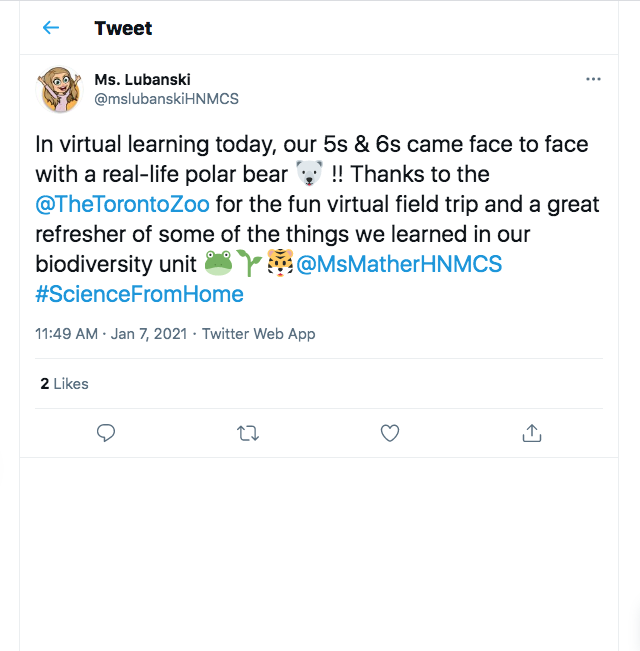This screenshot has width=640, height=651.
Task: Click the Ms. Lubanski display name
Action: (x=142, y=79)
